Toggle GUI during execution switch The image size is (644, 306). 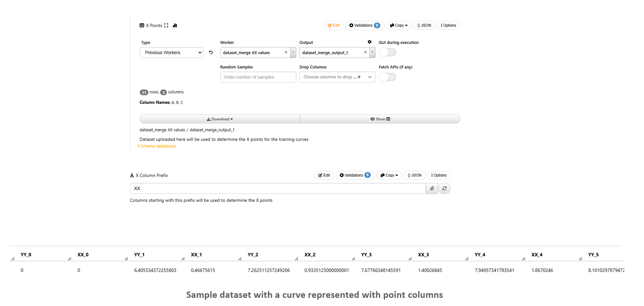[388, 52]
